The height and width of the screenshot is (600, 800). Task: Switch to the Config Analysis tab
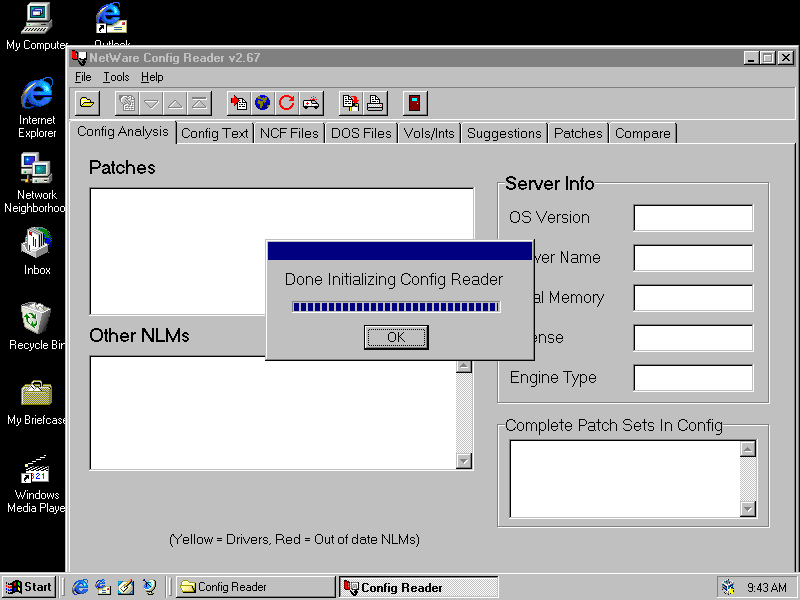(122, 132)
